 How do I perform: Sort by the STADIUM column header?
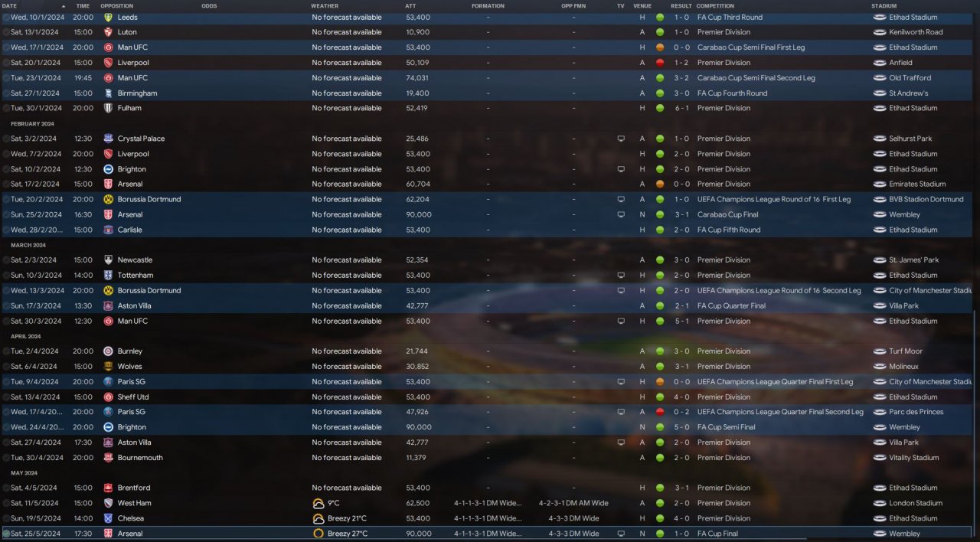[884, 6]
